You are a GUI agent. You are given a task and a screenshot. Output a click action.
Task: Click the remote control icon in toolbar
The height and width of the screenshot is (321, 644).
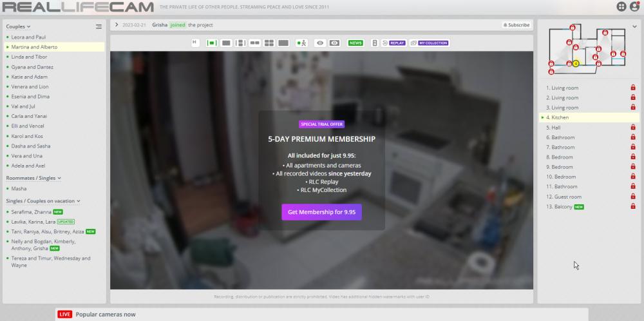click(375, 43)
